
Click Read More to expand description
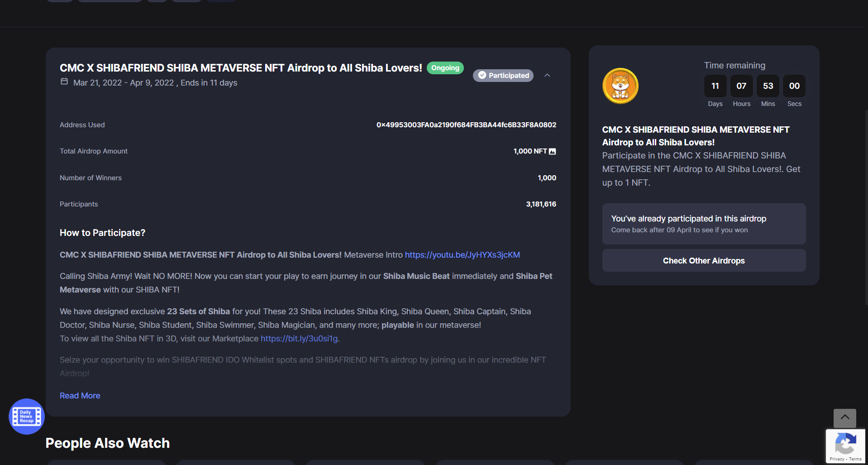click(80, 396)
